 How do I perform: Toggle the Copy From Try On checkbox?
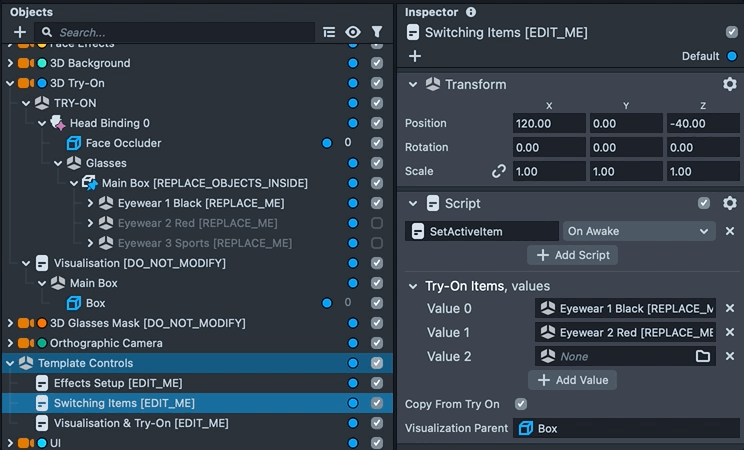click(x=521, y=404)
